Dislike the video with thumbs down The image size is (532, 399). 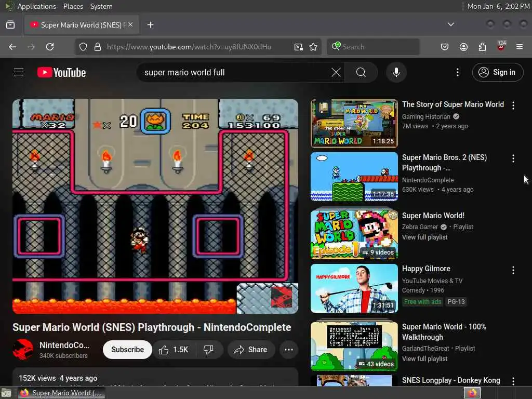tap(209, 350)
